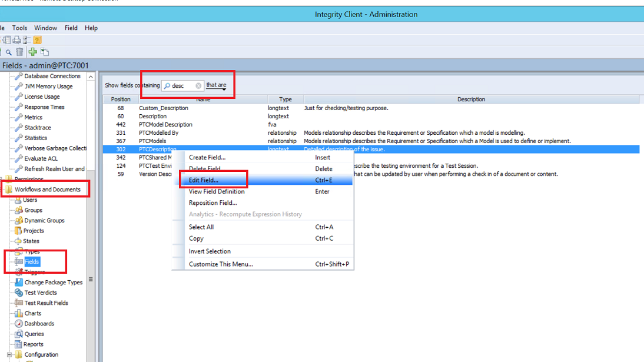The image size is (644, 362).
Task: Click the printer icon in toolbar
Action: [16, 40]
